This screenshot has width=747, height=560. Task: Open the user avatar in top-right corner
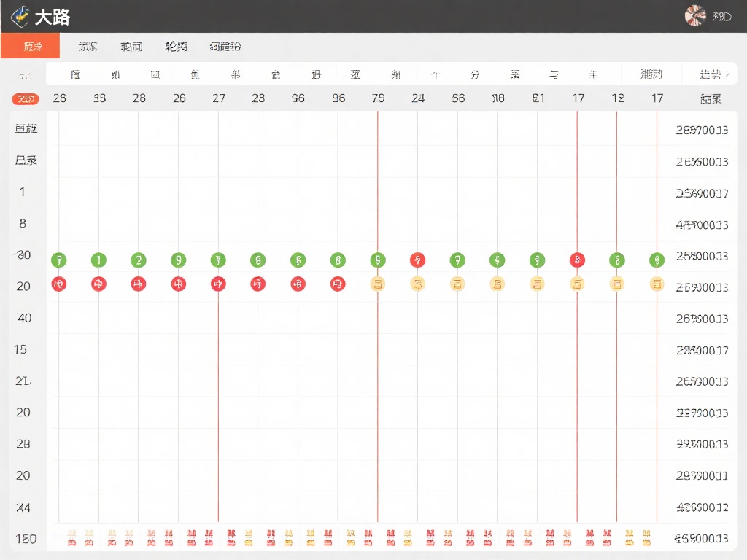point(695,15)
